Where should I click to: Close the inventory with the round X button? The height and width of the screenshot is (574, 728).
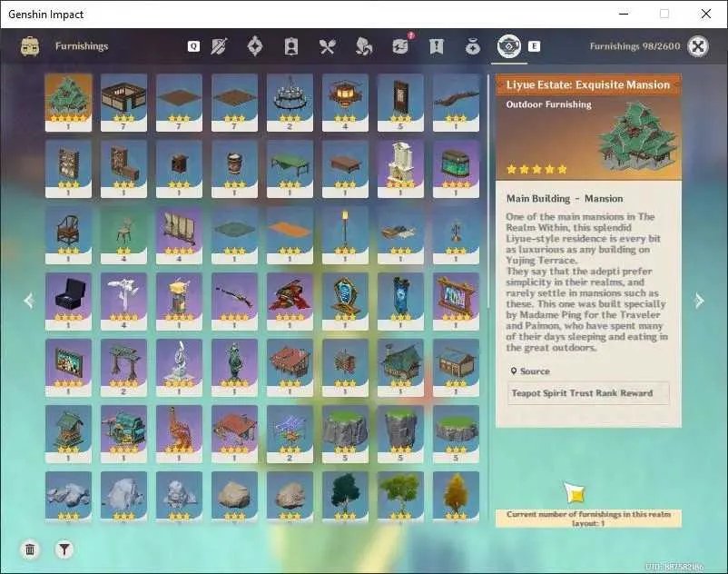(x=698, y=46)
